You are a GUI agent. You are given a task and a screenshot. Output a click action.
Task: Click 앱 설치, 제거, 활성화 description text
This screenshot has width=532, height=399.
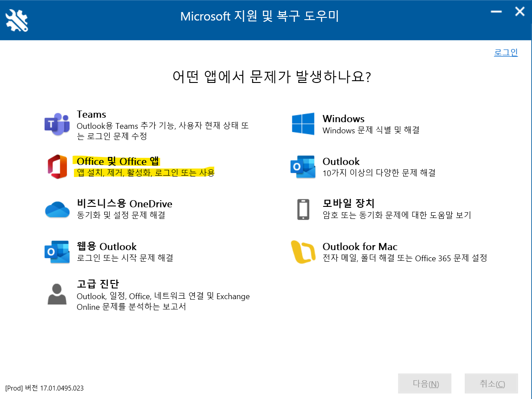point(146,173)
